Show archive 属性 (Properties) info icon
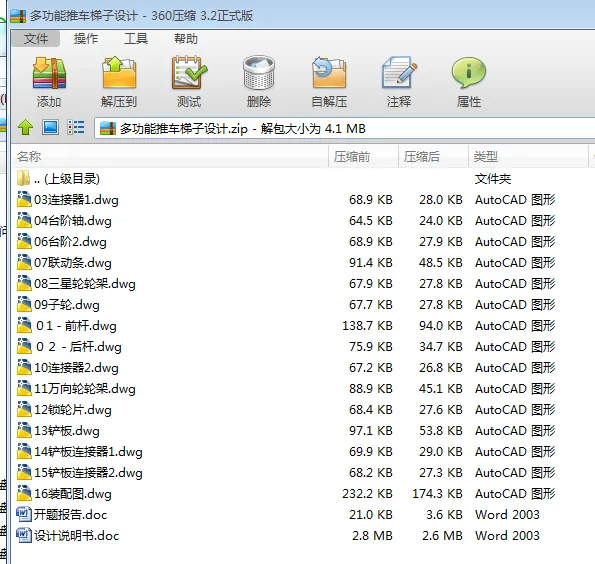The width and height of the screenshot is (595, 564). coord(469,73)
